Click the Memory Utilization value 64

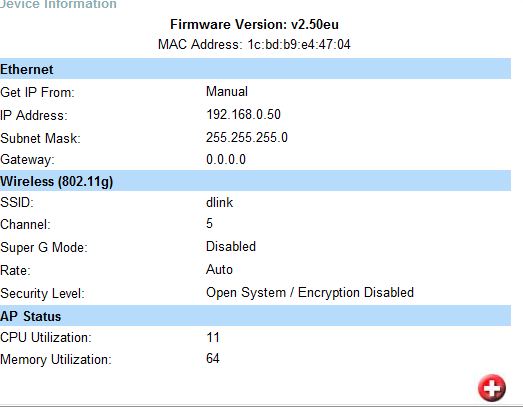pyautogui.click(x=213, y=358)
